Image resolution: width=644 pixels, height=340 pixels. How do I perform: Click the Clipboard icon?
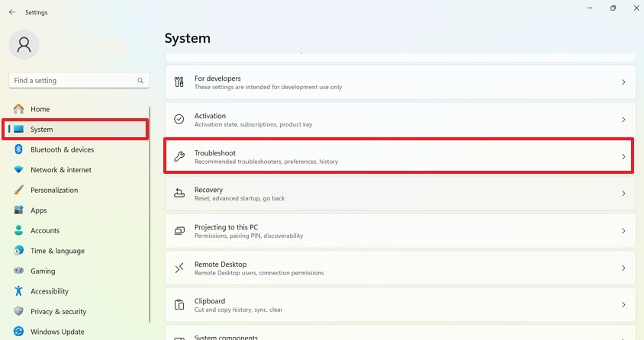point(179,305)
